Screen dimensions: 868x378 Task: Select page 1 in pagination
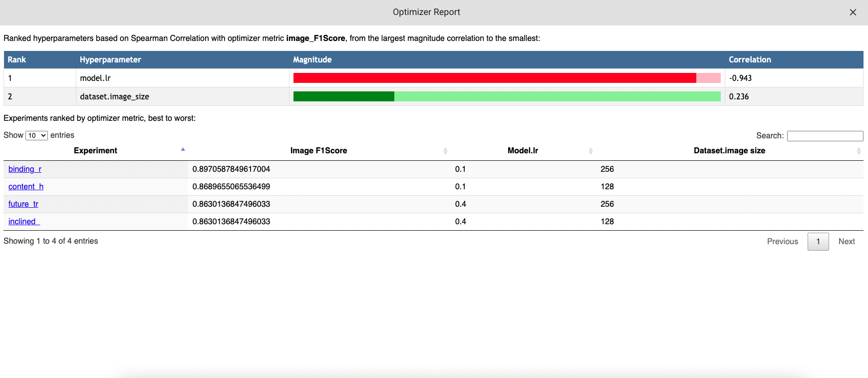pos(818,242)
